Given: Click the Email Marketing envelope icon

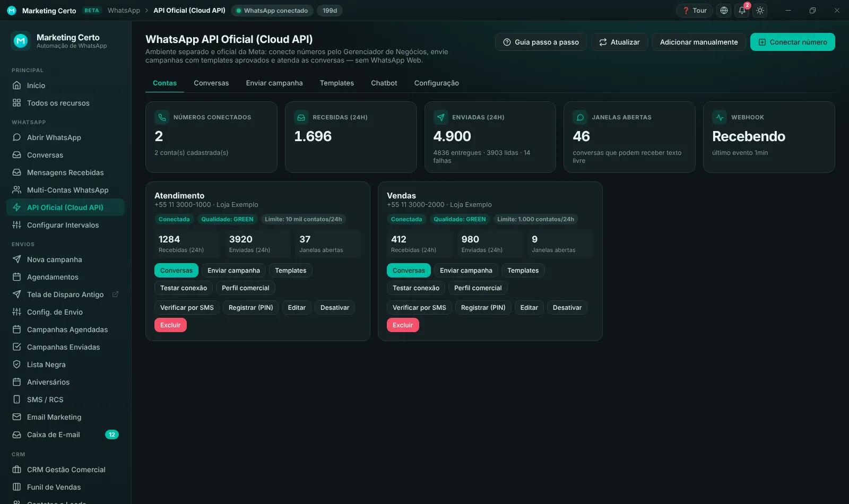Looking at the screenshot, I should tap(16, 417).
